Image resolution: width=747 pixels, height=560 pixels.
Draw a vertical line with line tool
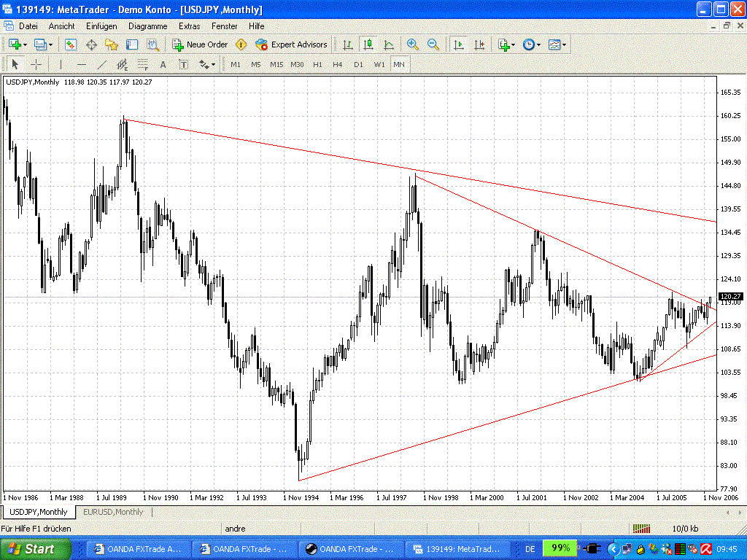[x=61, y=64]
